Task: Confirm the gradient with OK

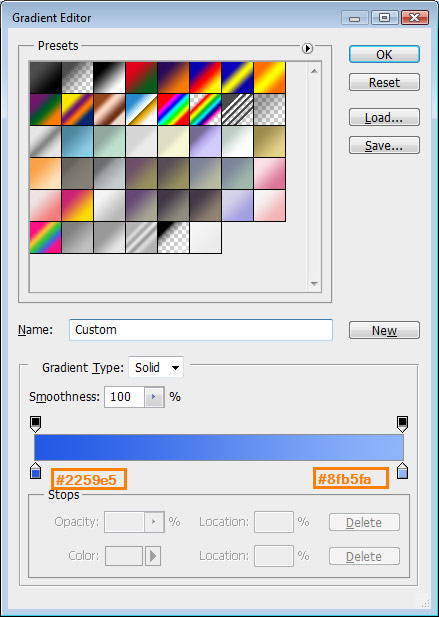Action: point(384,54)
